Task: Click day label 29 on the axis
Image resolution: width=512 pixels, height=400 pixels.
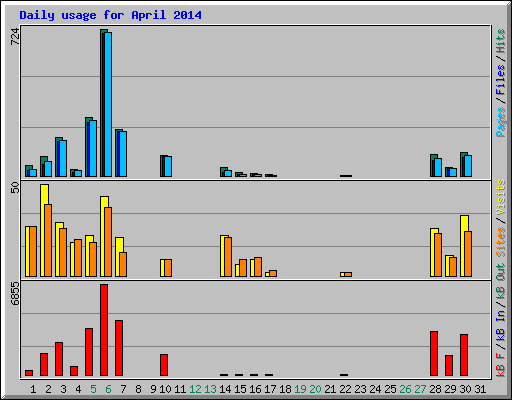Action: pos(450,389)
